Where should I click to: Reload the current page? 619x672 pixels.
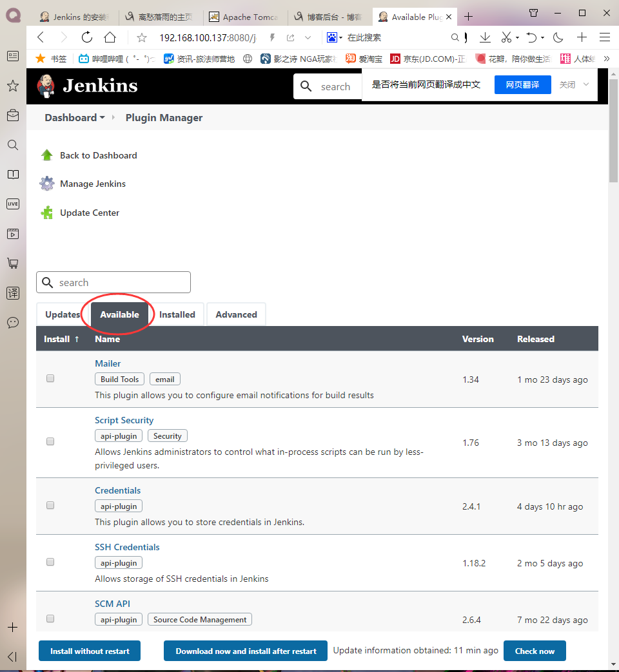point(87,38)
